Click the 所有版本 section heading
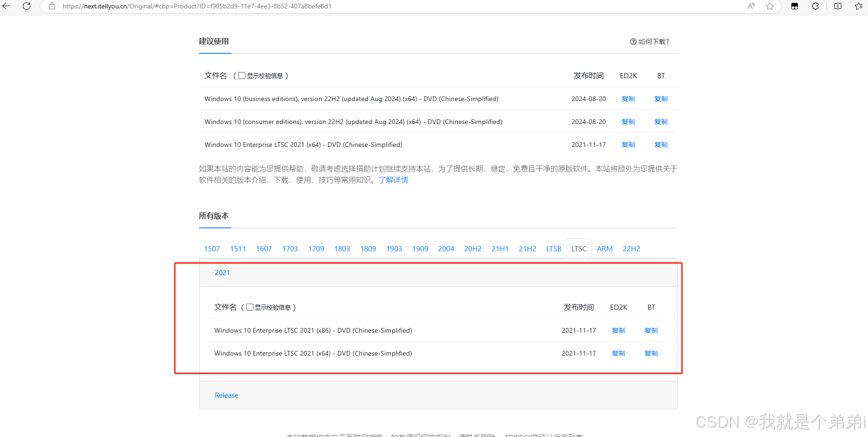This screenshot has height=437, width=868. coord(214,216)
